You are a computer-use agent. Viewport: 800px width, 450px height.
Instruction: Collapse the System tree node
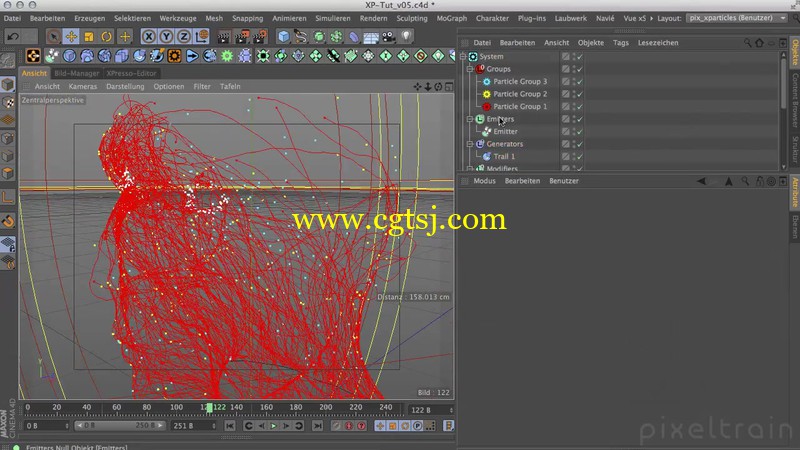click(x=463, y=57)
